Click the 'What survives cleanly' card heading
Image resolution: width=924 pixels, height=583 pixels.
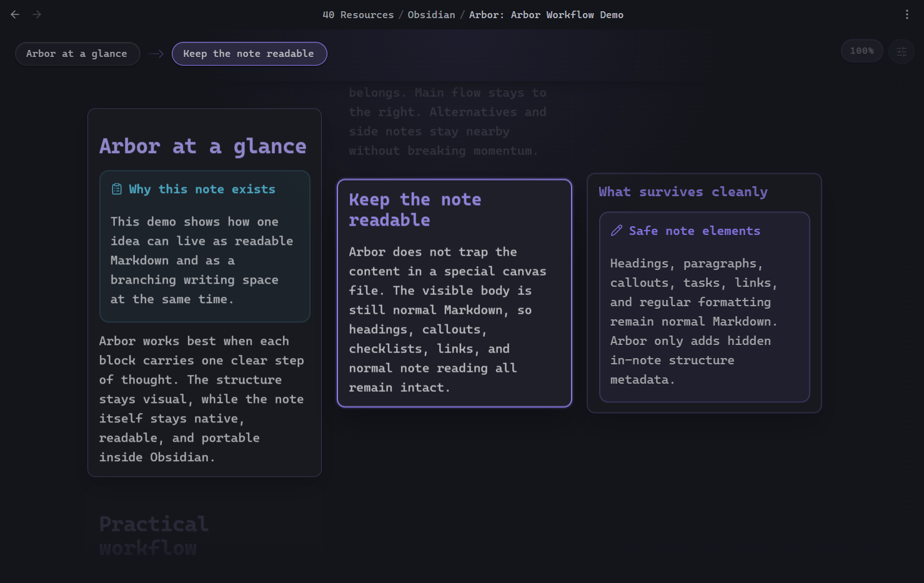click(683, 192)
